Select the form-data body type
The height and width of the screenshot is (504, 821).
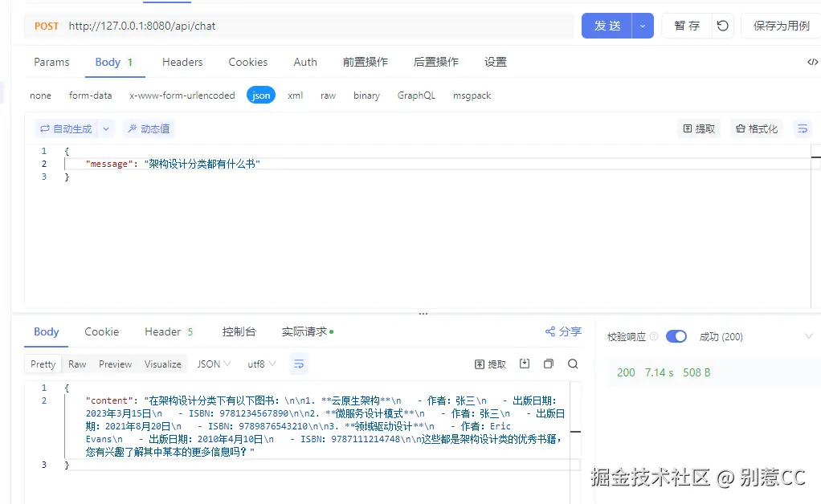pyautogui.click(x=91, y=96)
